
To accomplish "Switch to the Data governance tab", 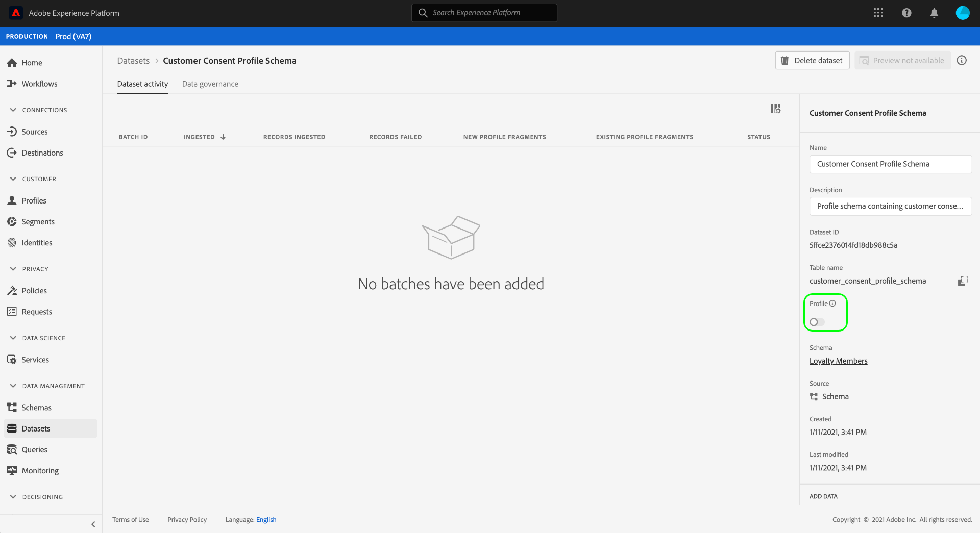I will pyautogui.click(x=210, y=84).
